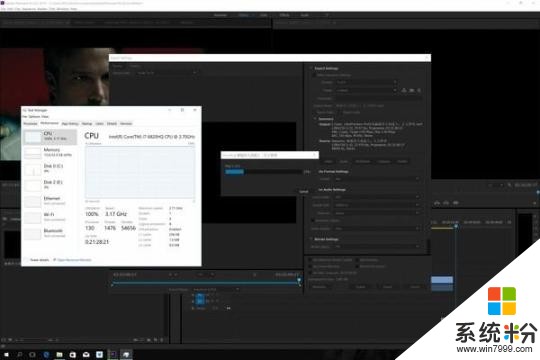Open File Explorer from taskbar
Screen dimensions: 540x360
click(x=59, y=354)
